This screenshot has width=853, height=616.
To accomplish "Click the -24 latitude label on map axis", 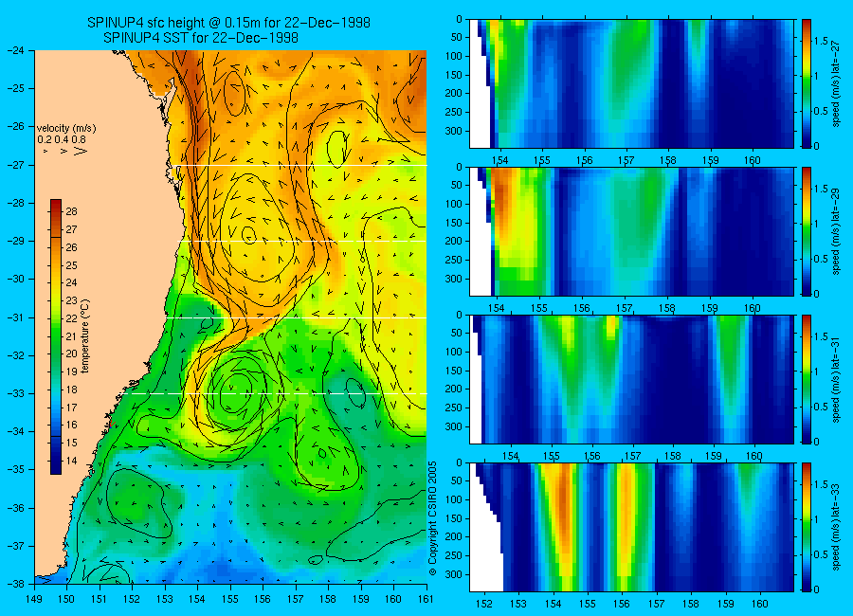I will (x=16, y=50).
